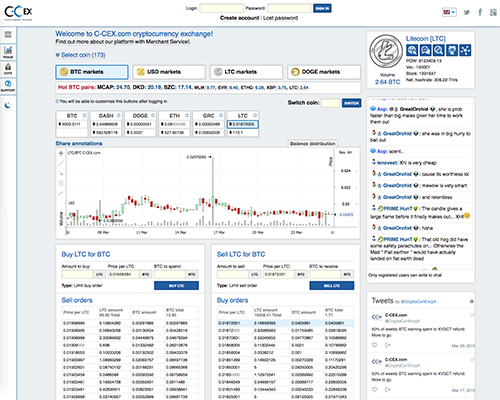Open the Vote section in sidebar
Image resolution: width=500 pixels, height=400 pixels.
coord(8,69)
